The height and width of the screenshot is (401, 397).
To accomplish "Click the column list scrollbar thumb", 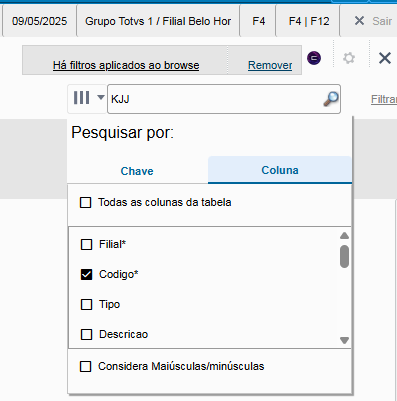I will tap(344, 256).
